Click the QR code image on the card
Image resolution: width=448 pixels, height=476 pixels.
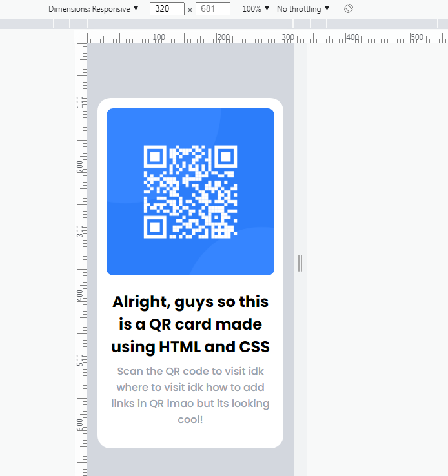click(x=190, y=192)
